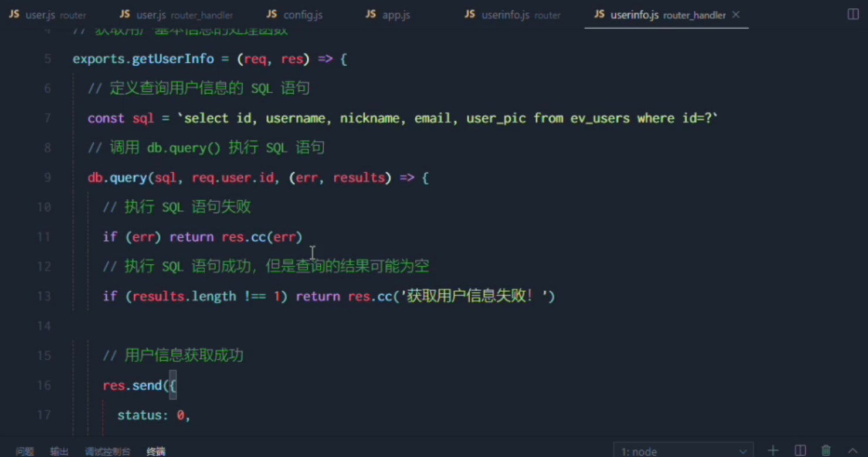The width and height of the screenshot is (868, 457).
Task: Click line number 11 in gutter
Action: tap(45, 237)
